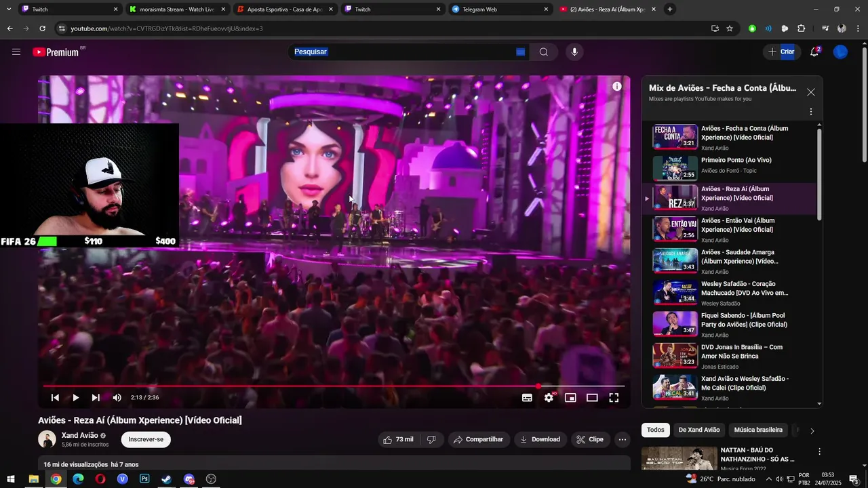
Task: Switch to moraismta Stream browser tab
Action: point(178,9)
